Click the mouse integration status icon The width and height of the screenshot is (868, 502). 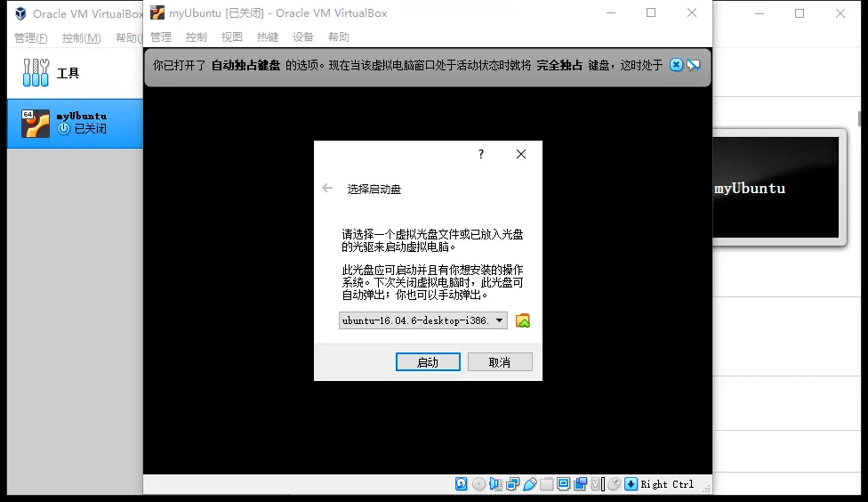point(614,484)
